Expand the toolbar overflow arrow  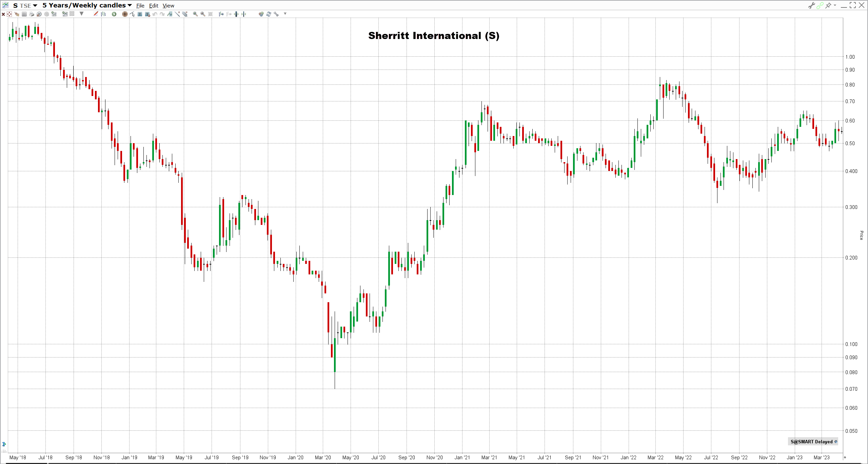click(285, 14)
